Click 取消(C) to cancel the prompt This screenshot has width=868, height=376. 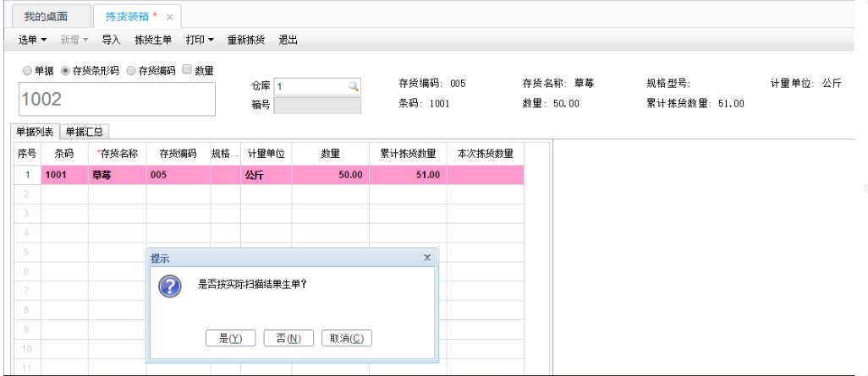(347, 338)
